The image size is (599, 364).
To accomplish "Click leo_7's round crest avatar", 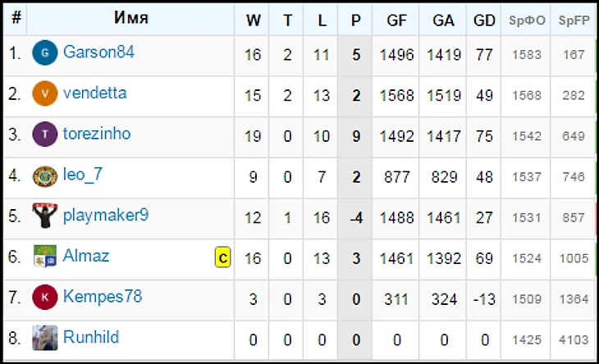I will click(x=45, y=175).
